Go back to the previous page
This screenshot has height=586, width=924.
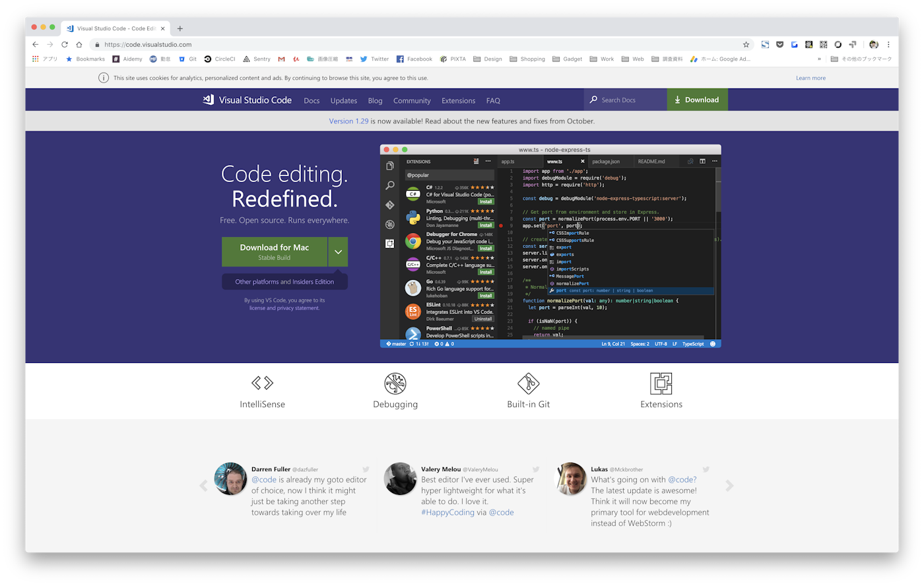tap(36, 44)
